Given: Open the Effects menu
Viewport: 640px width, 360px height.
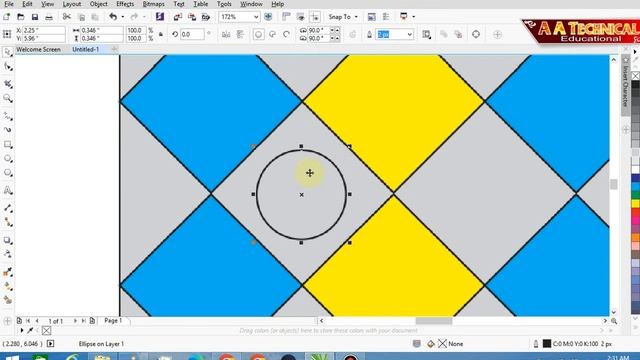Looking at the screenshot, I should click(125, 4).
